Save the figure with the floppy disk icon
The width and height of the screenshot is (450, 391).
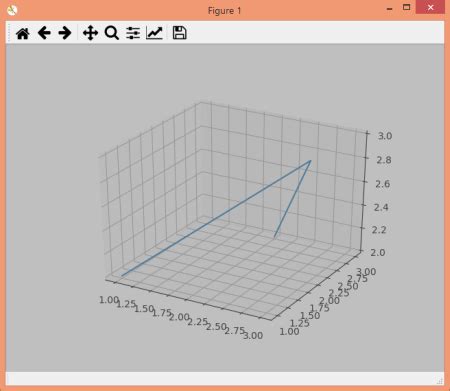click(x=179, y=33)
